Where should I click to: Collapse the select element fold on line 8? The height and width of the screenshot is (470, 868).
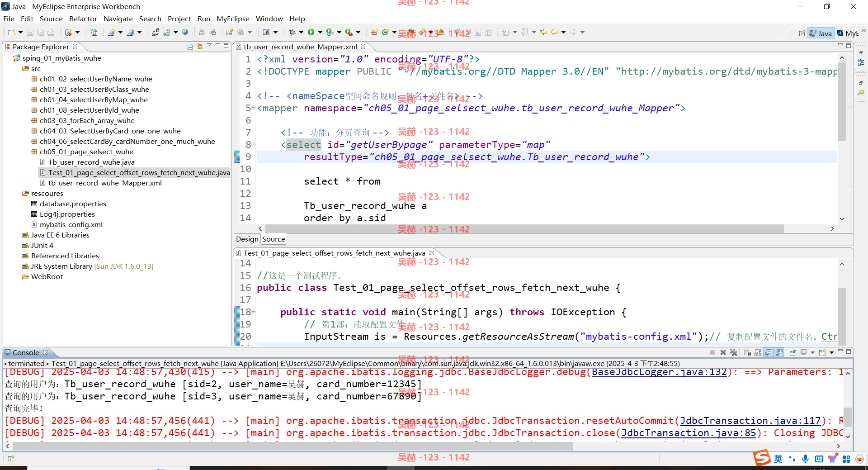point(253,144)
